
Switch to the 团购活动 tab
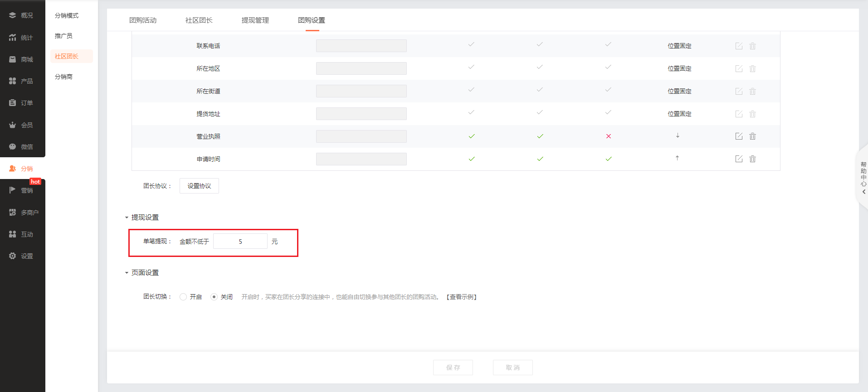pos(143,20)
